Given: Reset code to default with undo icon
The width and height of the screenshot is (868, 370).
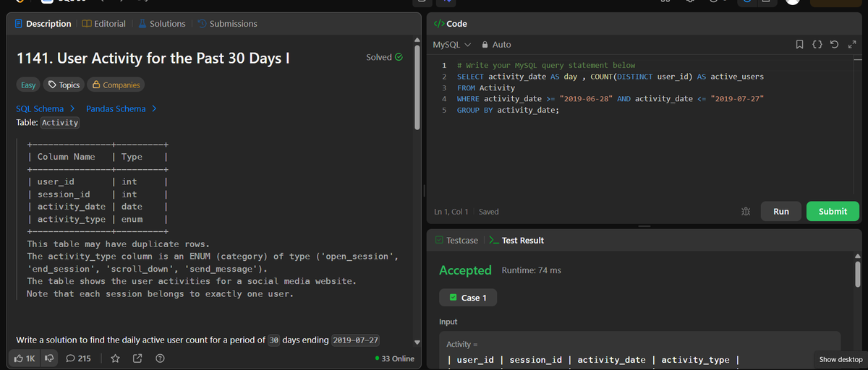Looking at the screenshot, I should point(835,45).
